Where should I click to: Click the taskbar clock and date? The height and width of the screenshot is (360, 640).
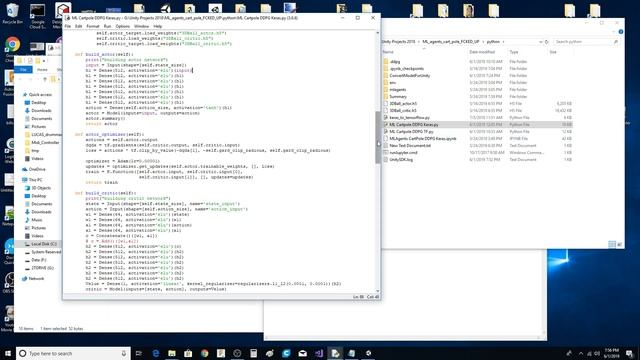coord(611,353)
